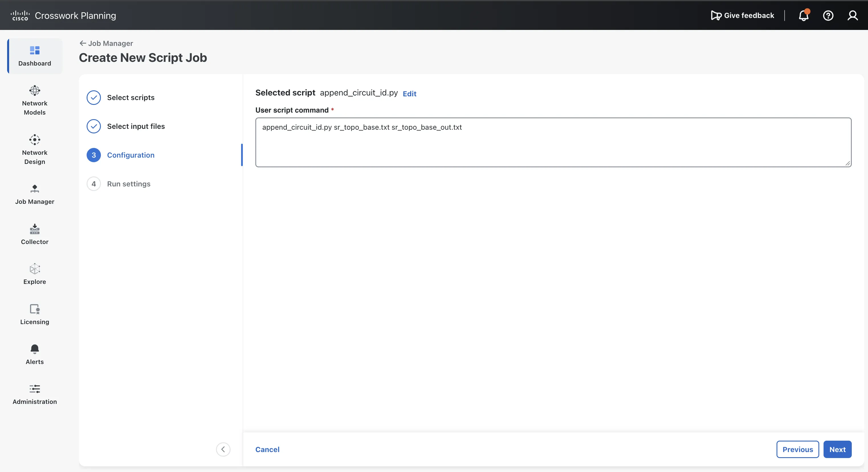Open Alerts in the sidebar
This screenshot has height=472, width=868.
(35, 354)
